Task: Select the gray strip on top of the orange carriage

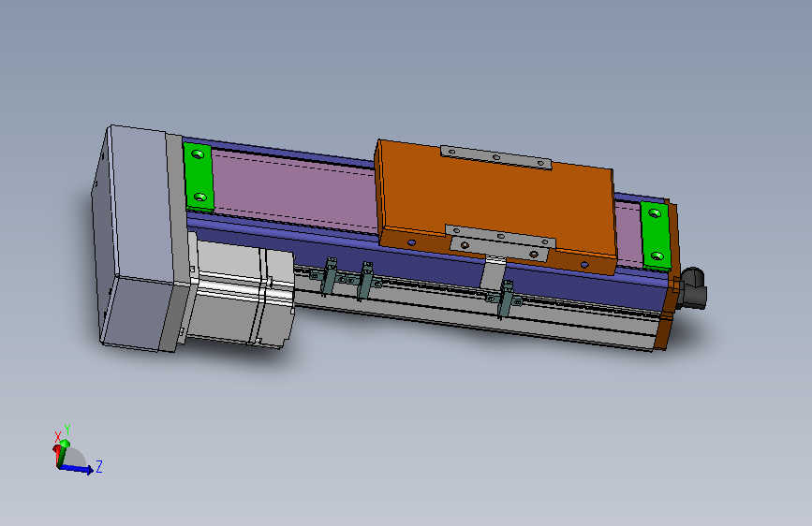Action: (496, 157)
